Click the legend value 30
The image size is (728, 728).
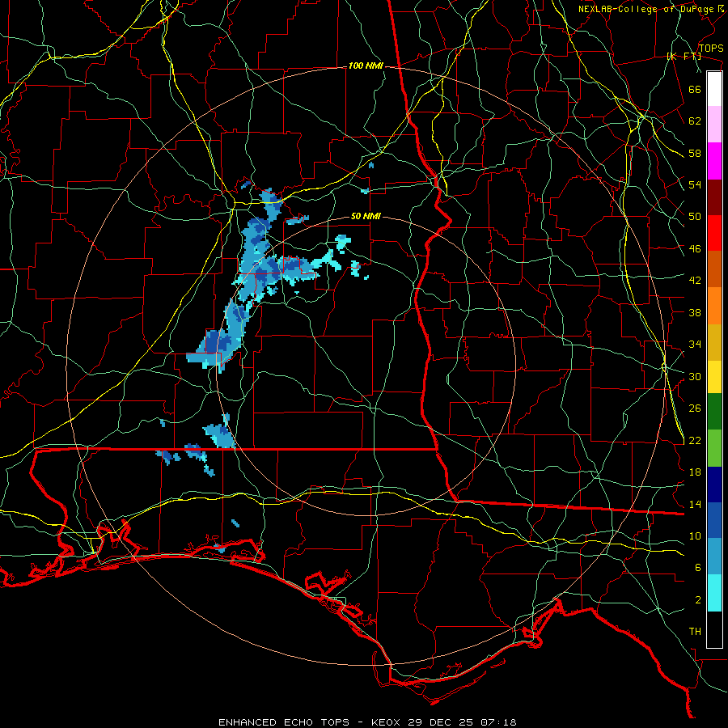695,376
